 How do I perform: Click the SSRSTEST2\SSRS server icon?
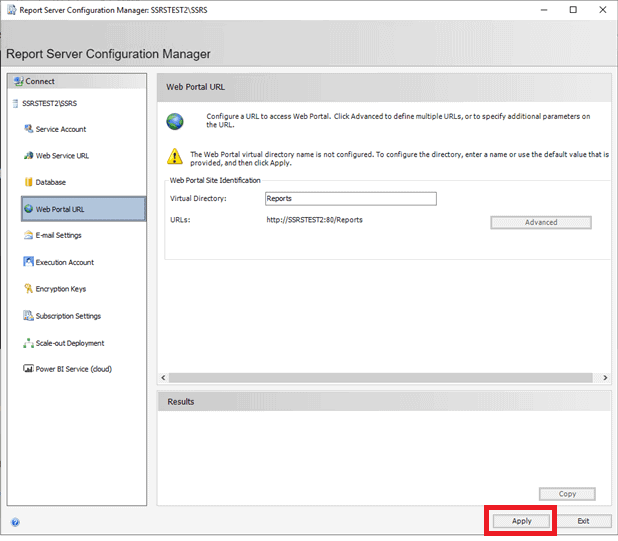coord(15,104)
